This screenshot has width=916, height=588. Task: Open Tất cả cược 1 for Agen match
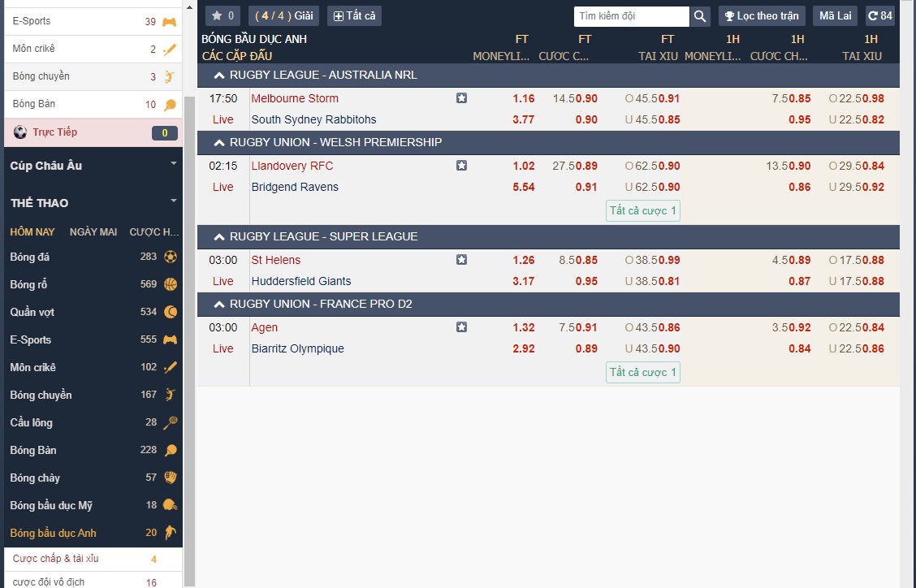[x=642, y=373]
